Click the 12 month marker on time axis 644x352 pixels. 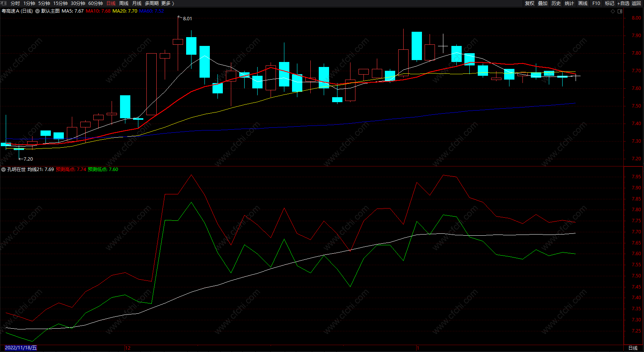click(128, 348)
